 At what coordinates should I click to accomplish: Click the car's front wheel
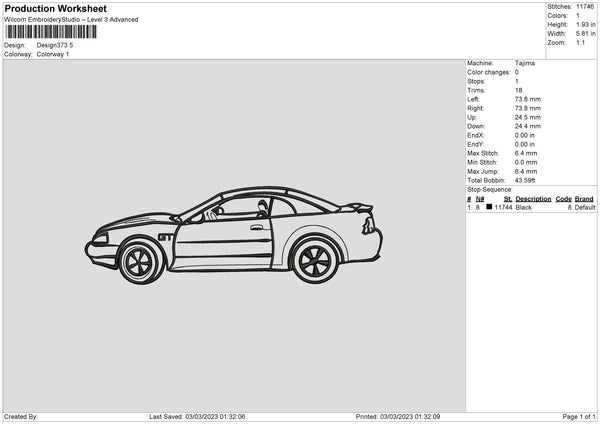pyautogui.click(x=140, y=260)
